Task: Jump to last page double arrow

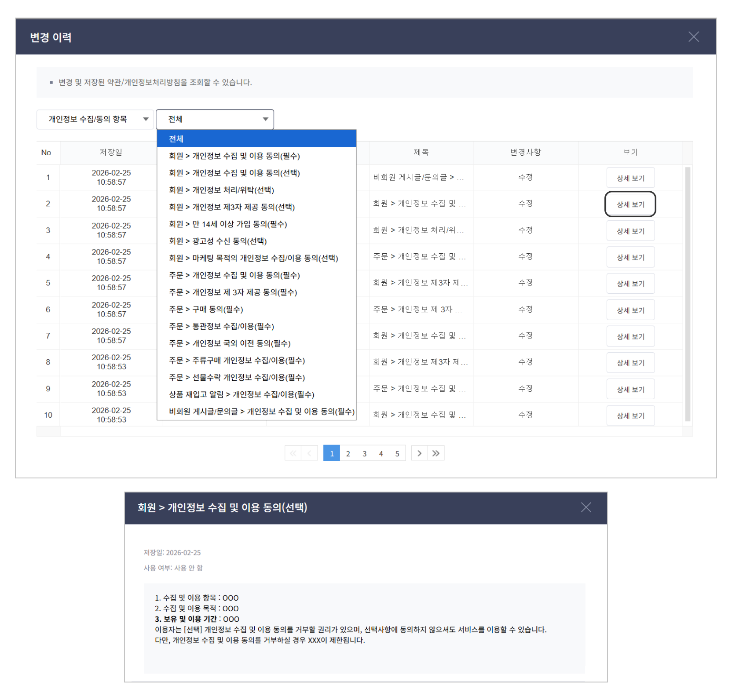Action: [x=436, y=453]
